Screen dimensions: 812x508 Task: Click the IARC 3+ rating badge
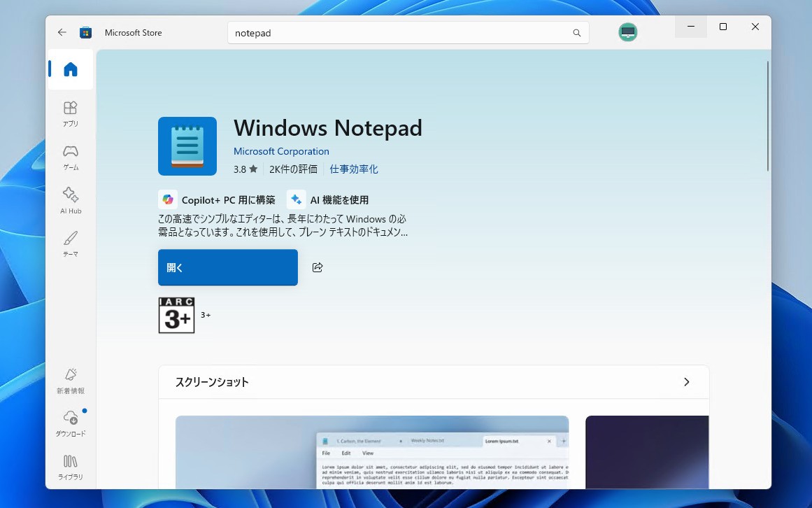pos(176,316)
